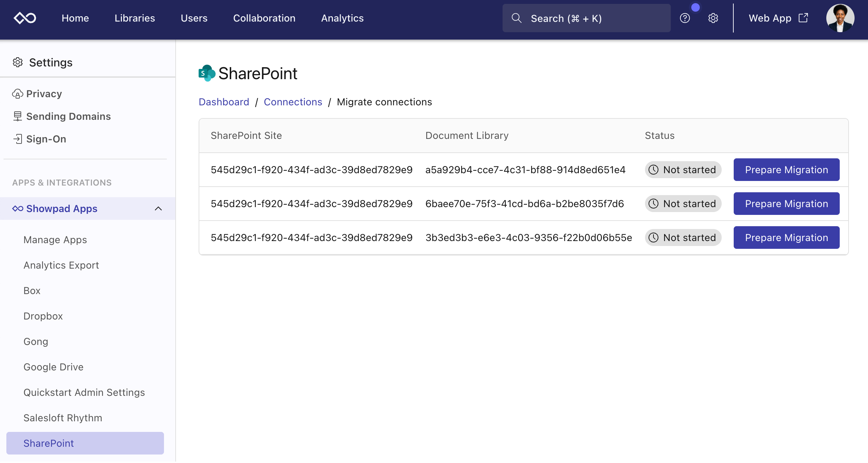Screen dimensions: 868x463
Task: Collapse the Showpad Apps section chevron
Action: (158, 209)
